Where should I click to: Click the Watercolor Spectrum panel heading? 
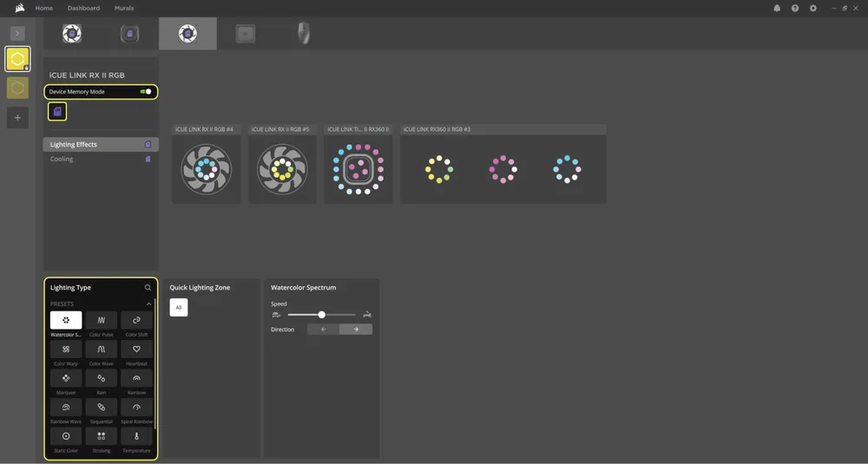click(x=303, y=288)
